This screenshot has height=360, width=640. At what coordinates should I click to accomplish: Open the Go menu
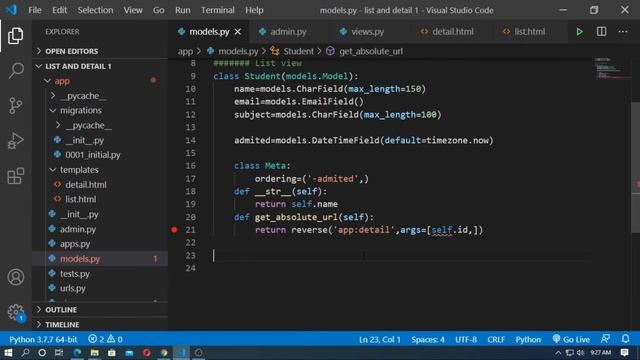(158, 10)
